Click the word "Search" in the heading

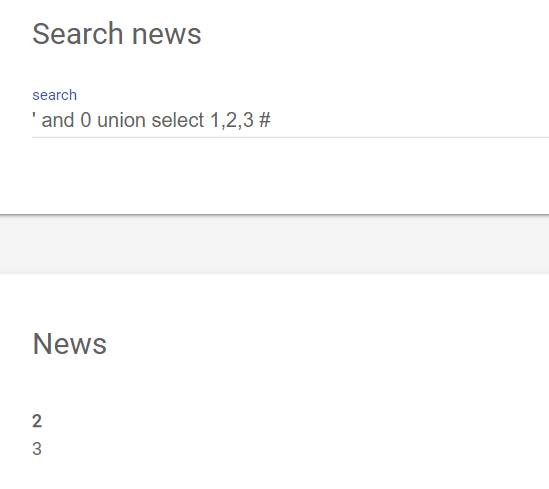click(x=78, y=34)
